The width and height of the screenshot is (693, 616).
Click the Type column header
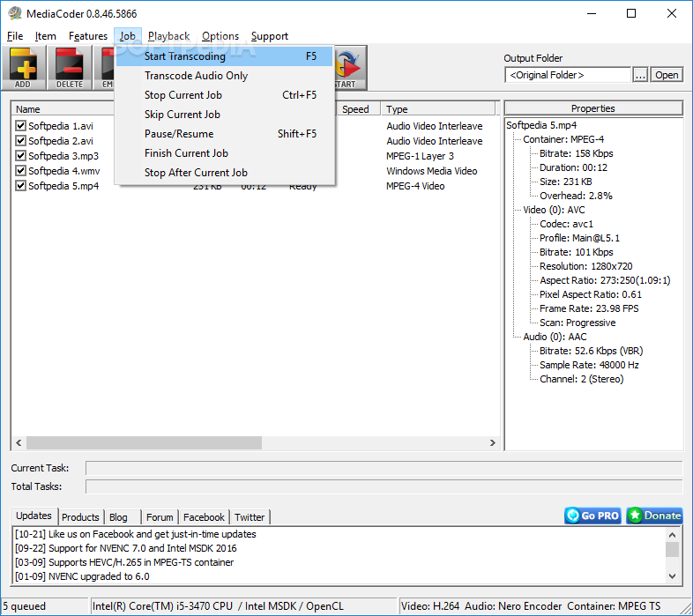click(x=438, y=109)
